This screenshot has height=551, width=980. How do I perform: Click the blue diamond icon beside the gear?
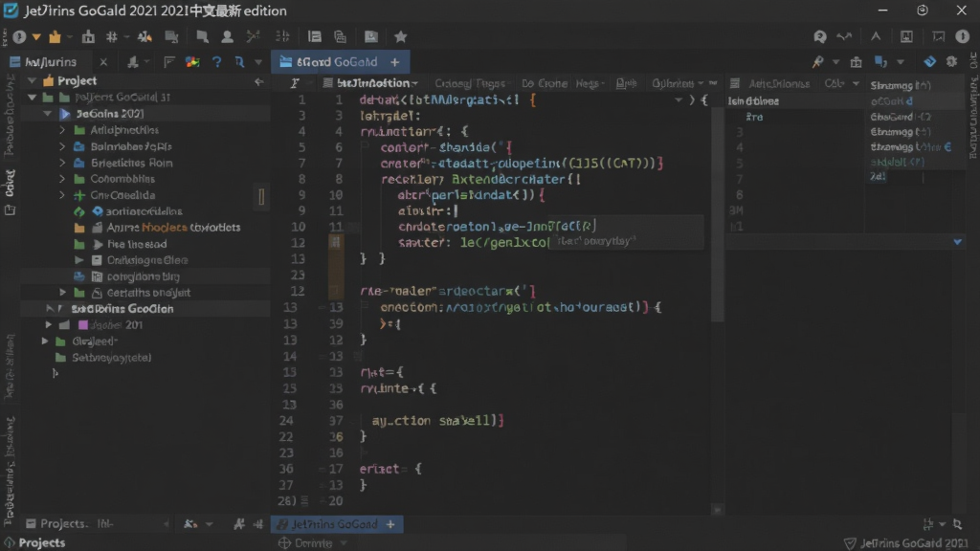[x=930, y=61]
